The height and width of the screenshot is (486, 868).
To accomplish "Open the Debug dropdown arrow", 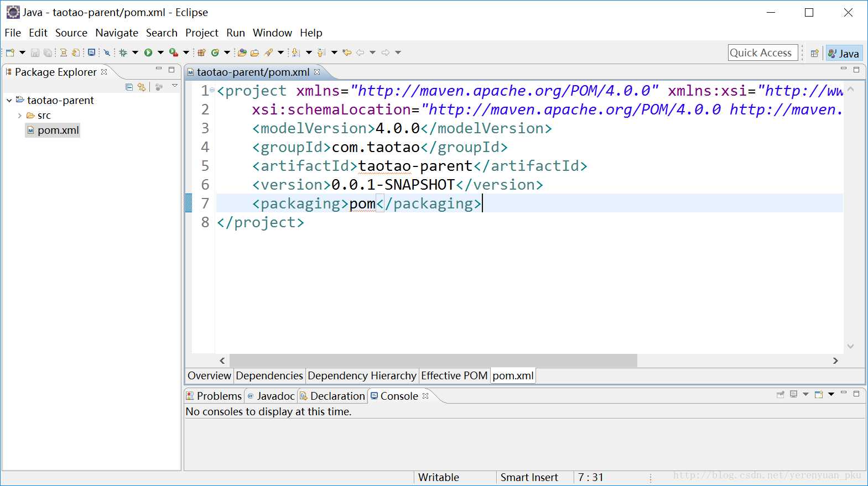I will pyautogui.click(x=135, y=53).
